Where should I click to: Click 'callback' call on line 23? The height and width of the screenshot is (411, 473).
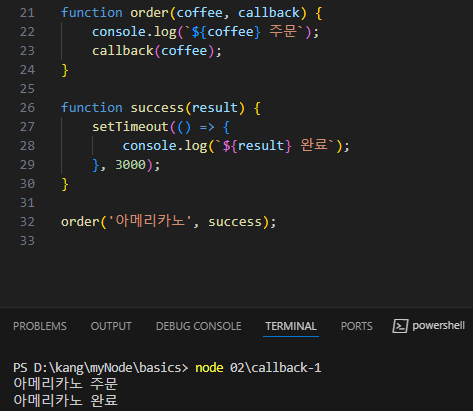(x=123, y=51)
